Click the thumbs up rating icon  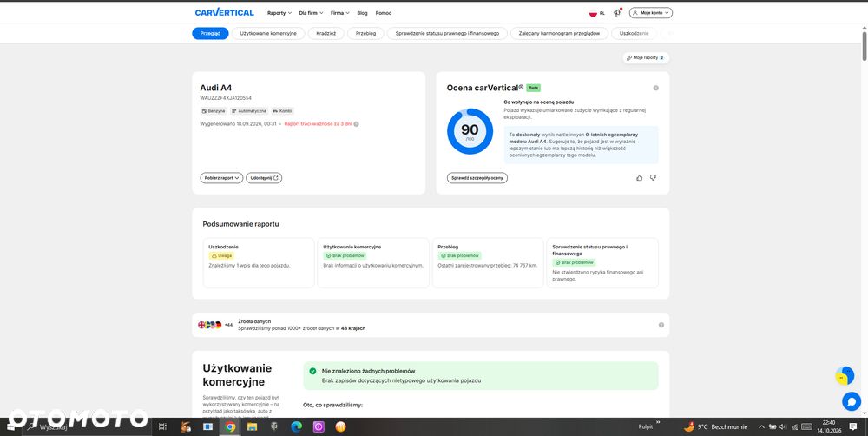[x=640, y=178]
